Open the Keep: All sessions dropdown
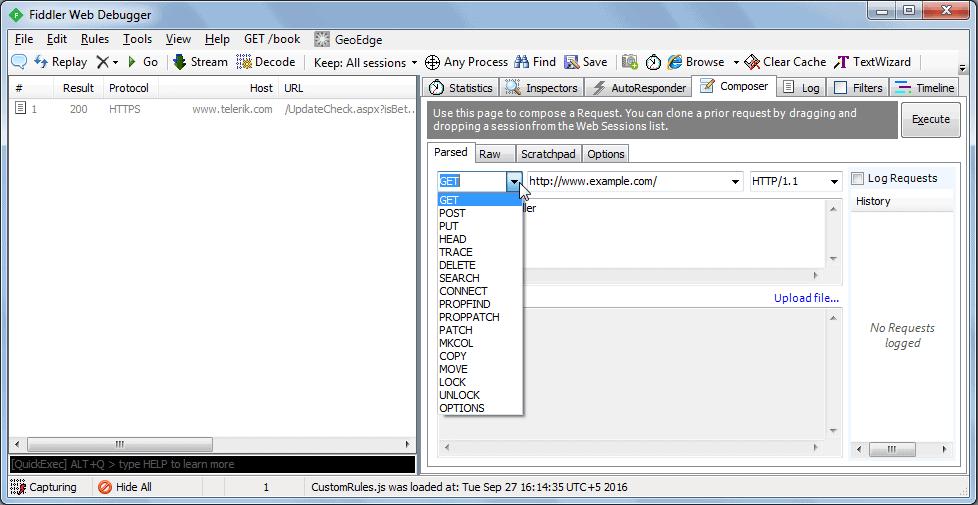Image resolution: width=978 pixels, height=505 pixels. tap(366, 62)
